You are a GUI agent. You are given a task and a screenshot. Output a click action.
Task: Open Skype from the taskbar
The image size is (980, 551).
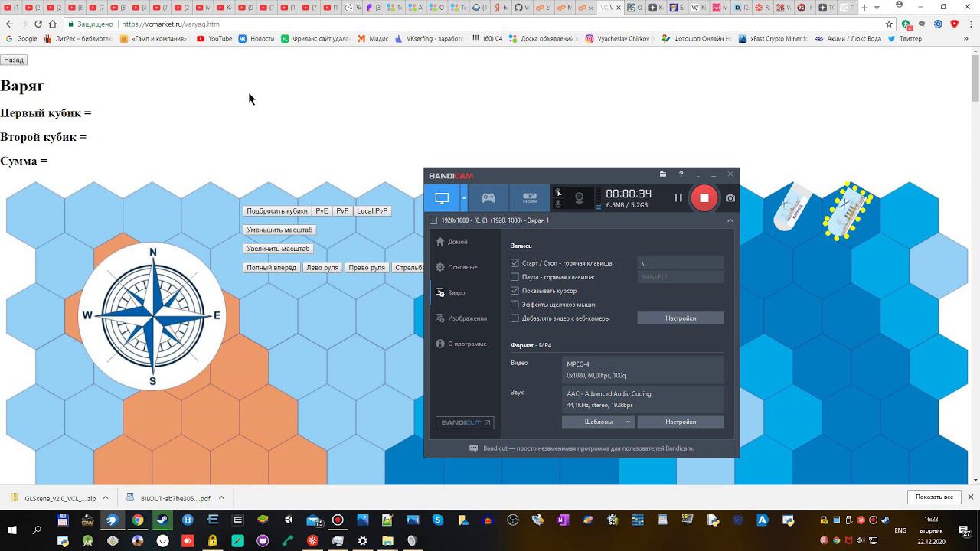438,520
